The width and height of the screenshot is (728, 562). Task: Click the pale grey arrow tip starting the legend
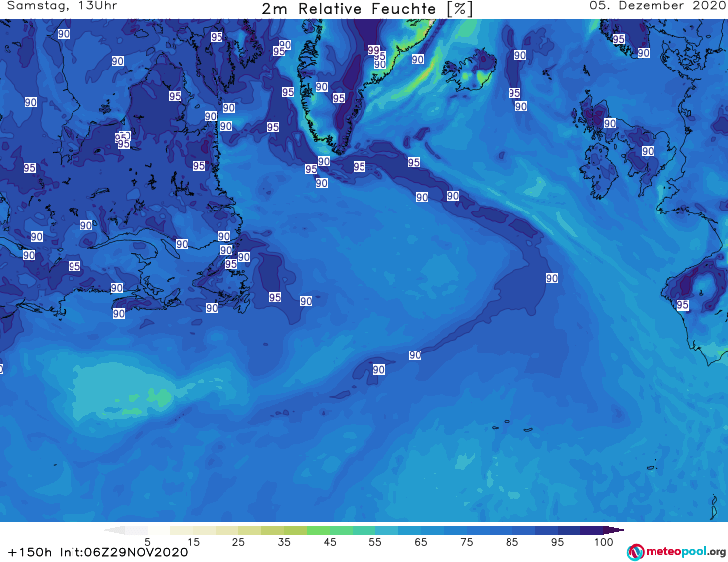pyautogui.click(x=114, y=530)
